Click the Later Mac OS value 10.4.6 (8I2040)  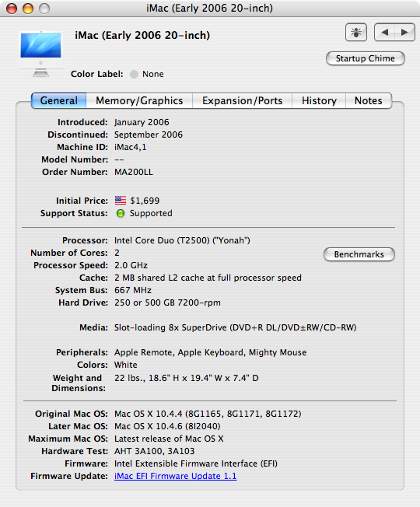click(167, 426)
